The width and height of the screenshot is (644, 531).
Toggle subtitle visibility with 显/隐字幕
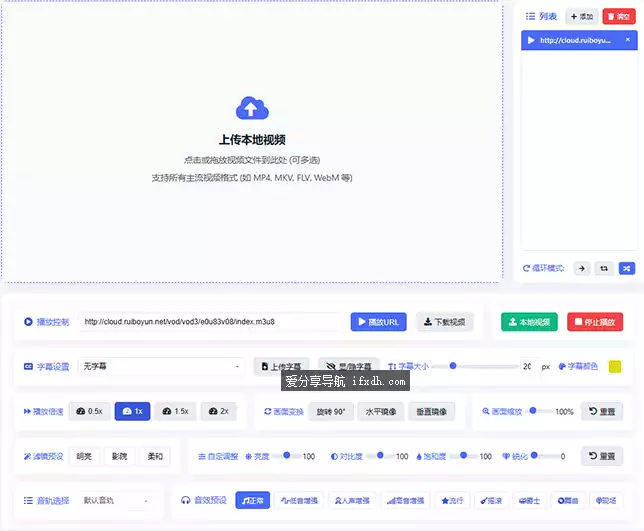(348, 366)
